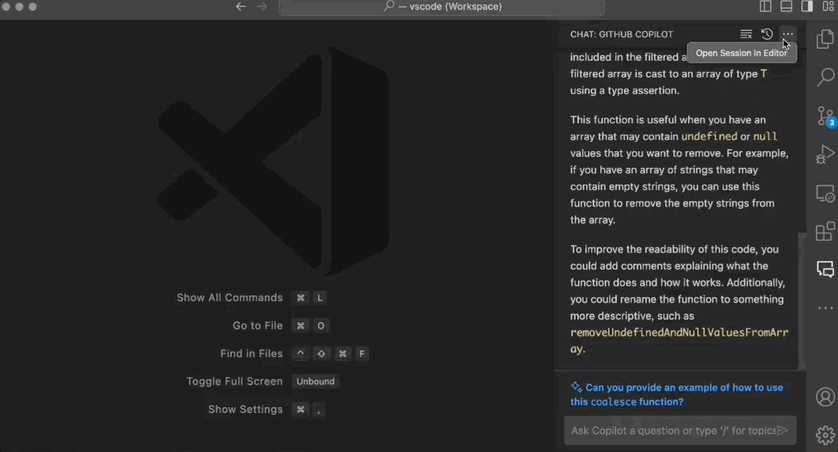
Task: Send the Copilot chat message
Action: 782,430
